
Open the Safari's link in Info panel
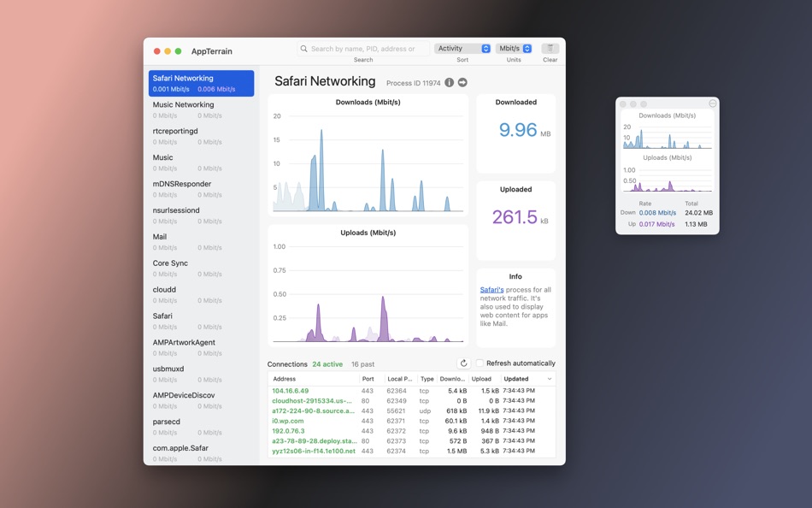coord(491,290)
